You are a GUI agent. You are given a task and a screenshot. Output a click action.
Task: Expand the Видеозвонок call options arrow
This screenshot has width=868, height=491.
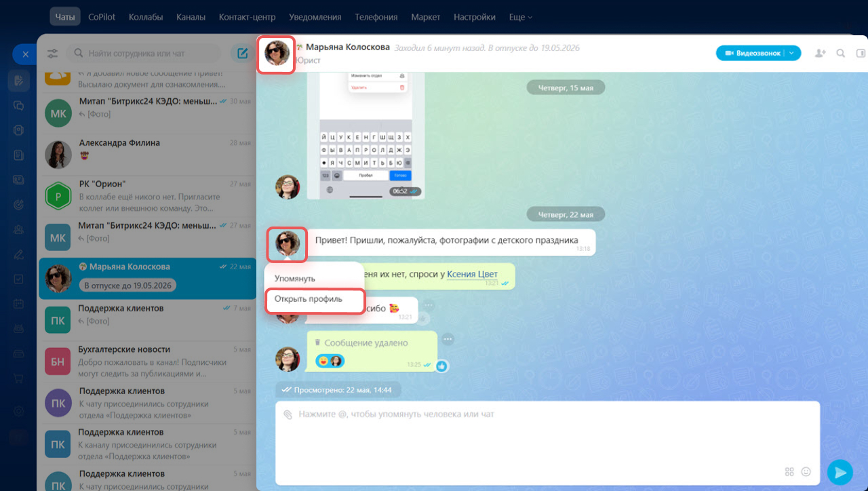pos(793,53)
